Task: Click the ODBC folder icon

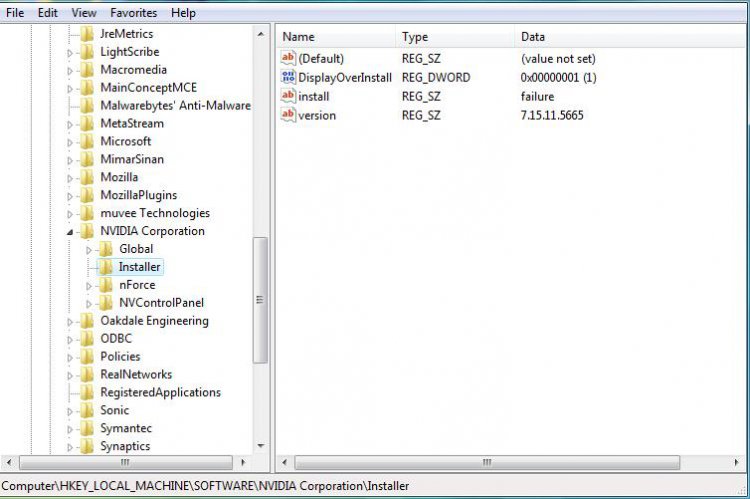Action: [x=87, y=339]
